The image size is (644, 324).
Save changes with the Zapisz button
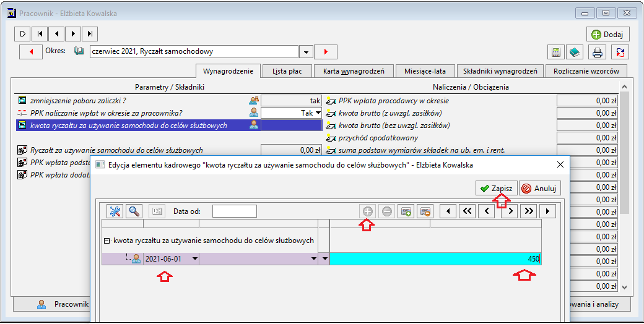pyautogui.click(x=497, y=188)
